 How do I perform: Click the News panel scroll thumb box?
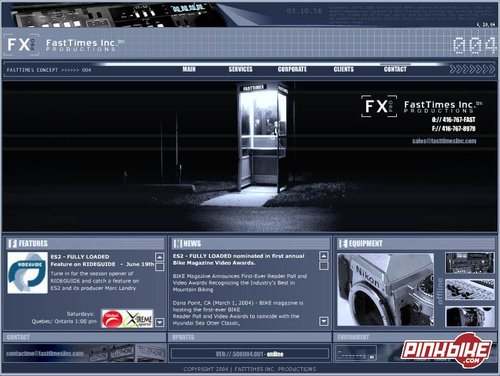click(324, 266)
